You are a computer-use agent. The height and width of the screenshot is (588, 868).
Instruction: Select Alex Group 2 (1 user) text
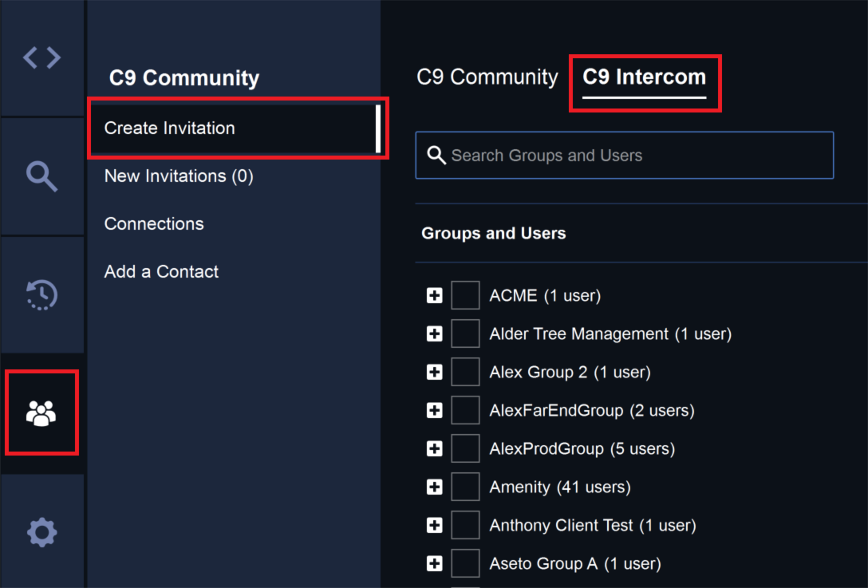(x=570, y=372)
